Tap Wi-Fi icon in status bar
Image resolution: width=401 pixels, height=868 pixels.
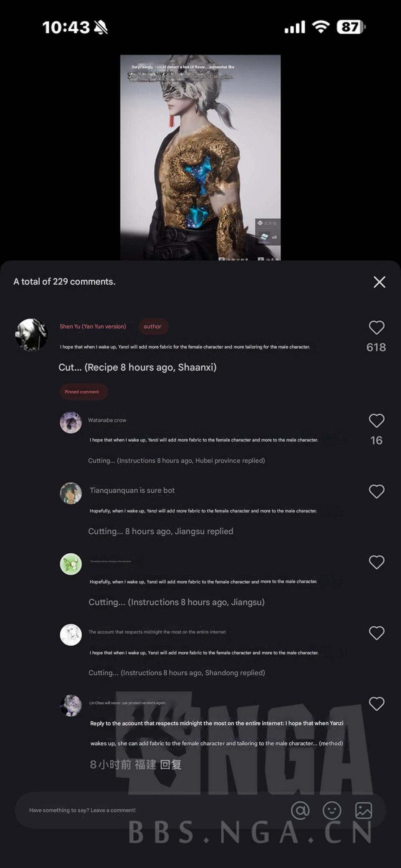tap(320, 27)
